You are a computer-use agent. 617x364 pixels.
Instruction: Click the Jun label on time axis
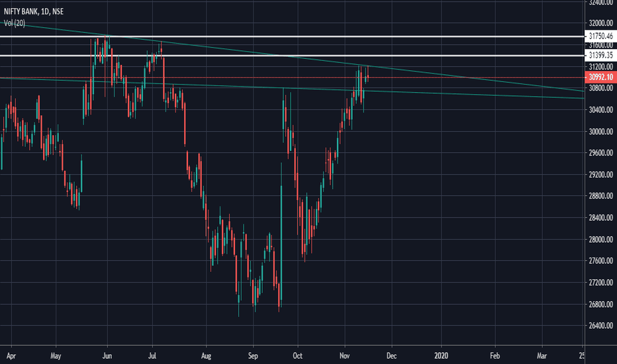coord(107,356)
